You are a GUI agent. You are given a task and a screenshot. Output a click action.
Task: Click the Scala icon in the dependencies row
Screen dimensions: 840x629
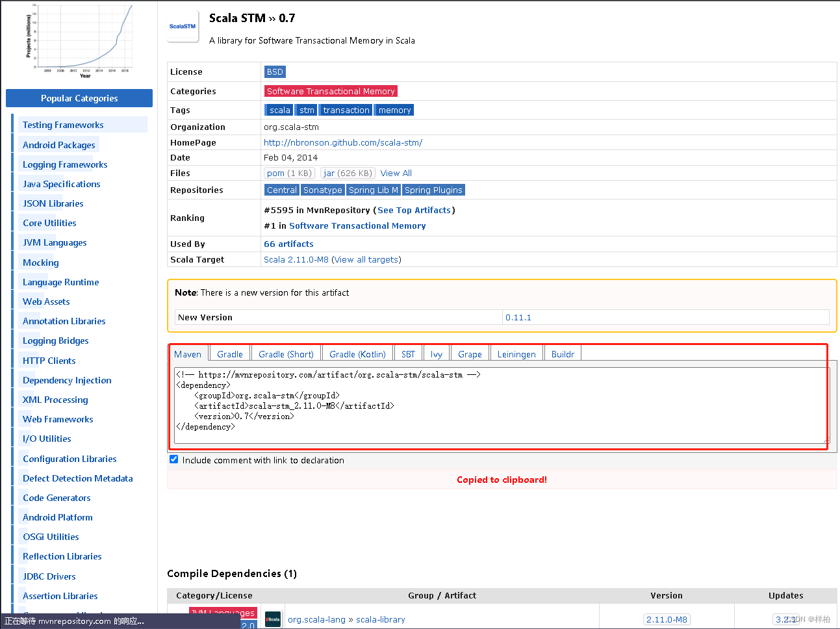[274, 619]
